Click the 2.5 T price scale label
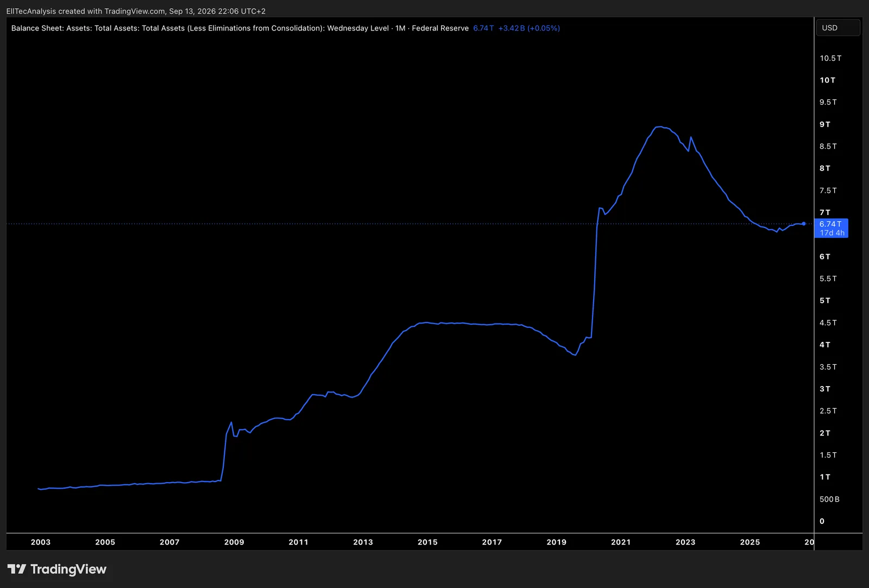869x588 pixels. pos(828,411)
